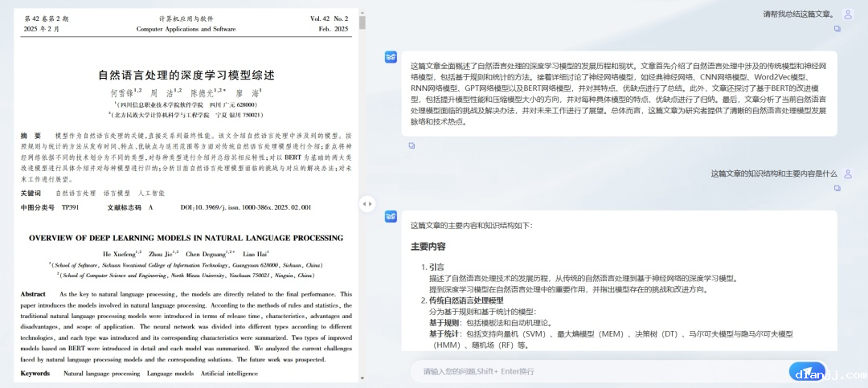Click the '传统自然语言处理模型' list item

pos(466,300)
